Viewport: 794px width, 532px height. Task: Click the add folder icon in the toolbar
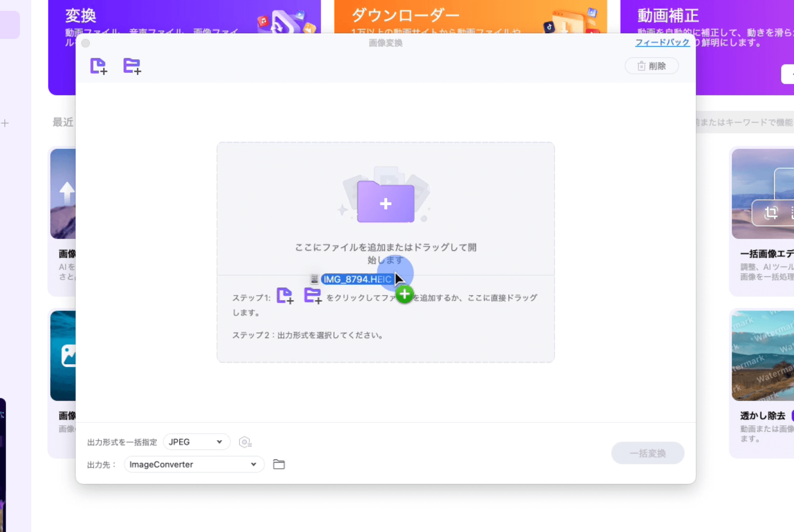(132, 66)
